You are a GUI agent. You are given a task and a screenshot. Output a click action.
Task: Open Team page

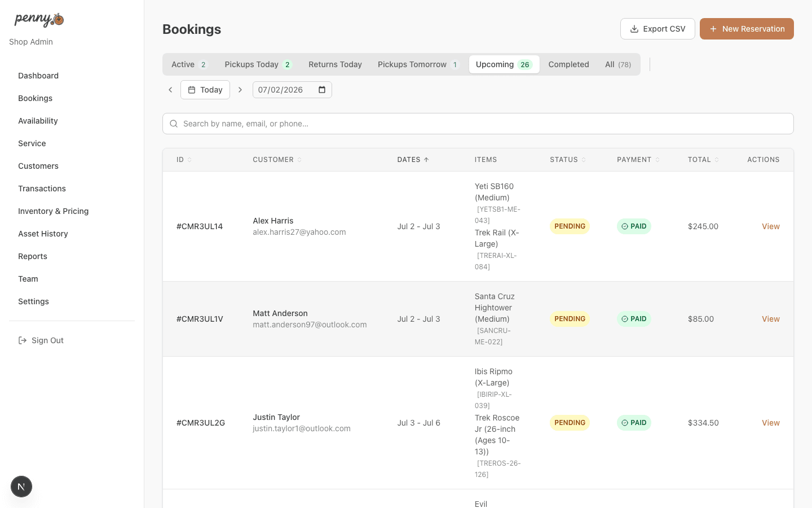[28, 279]
